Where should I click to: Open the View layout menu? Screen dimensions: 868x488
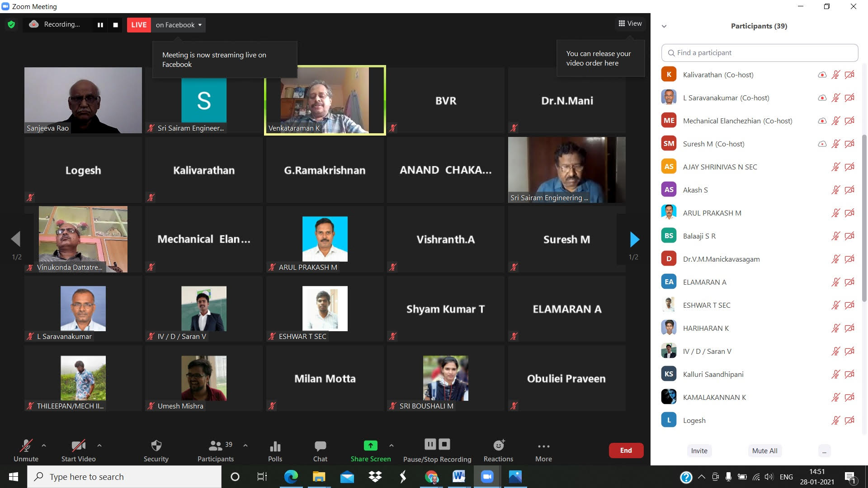coord(630,23)
